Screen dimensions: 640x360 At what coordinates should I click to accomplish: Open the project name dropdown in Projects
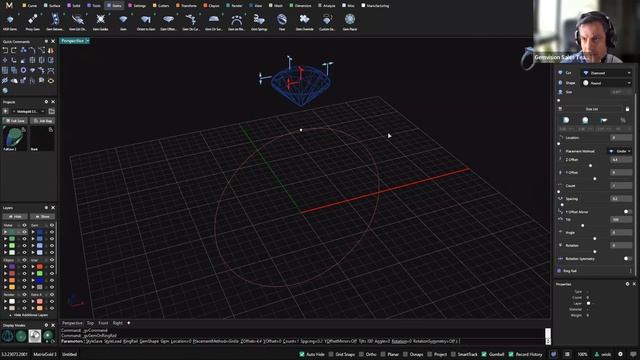28,111
